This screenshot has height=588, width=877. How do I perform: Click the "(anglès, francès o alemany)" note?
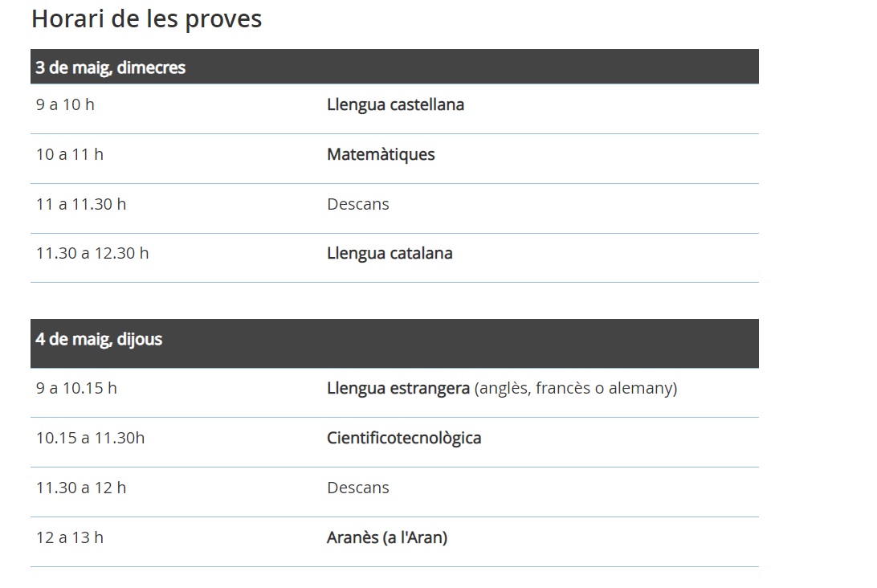click(576, 388)
